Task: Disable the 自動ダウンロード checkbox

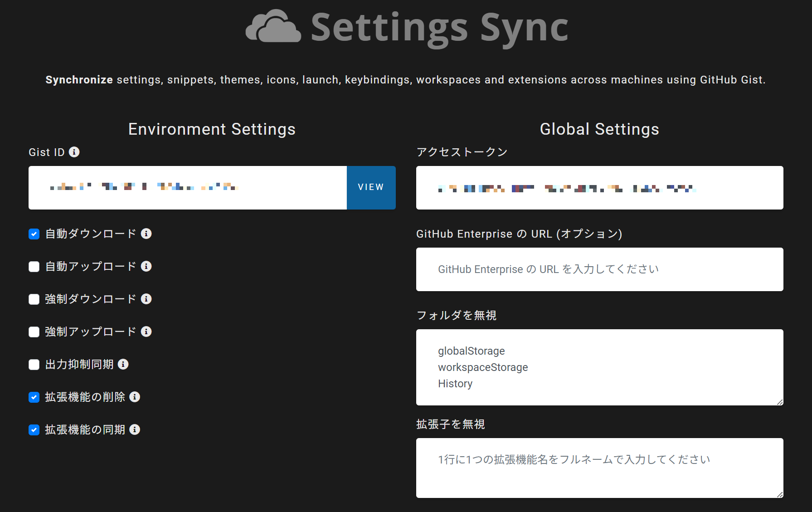Action: tap(34, 234)
